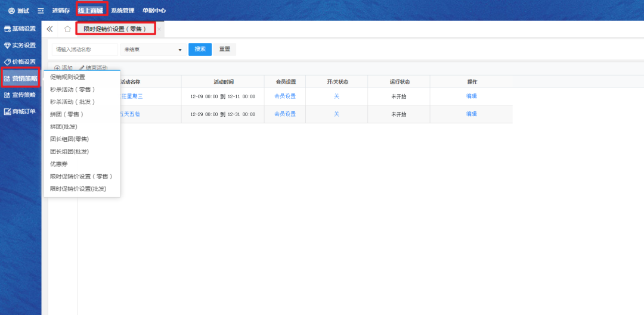Expand the 未结束 status dropdown

pos(153,49)
